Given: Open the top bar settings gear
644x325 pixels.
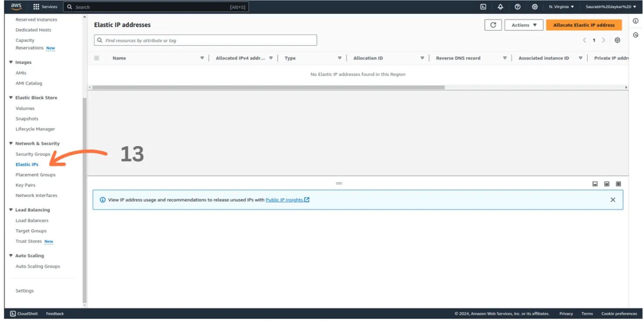Looking at the screenshot, I should pos(535,7).
